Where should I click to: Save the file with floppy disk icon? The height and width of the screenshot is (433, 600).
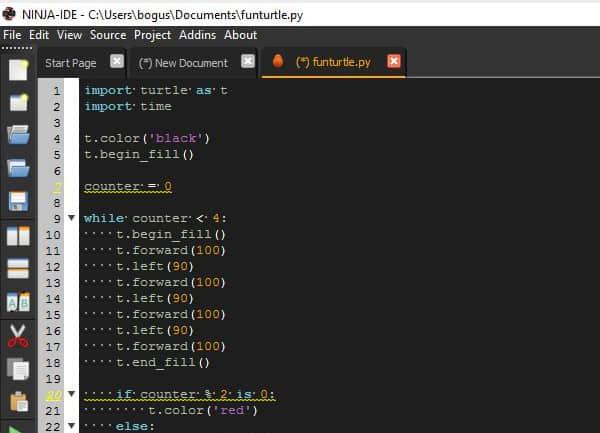tap(18, 201)
